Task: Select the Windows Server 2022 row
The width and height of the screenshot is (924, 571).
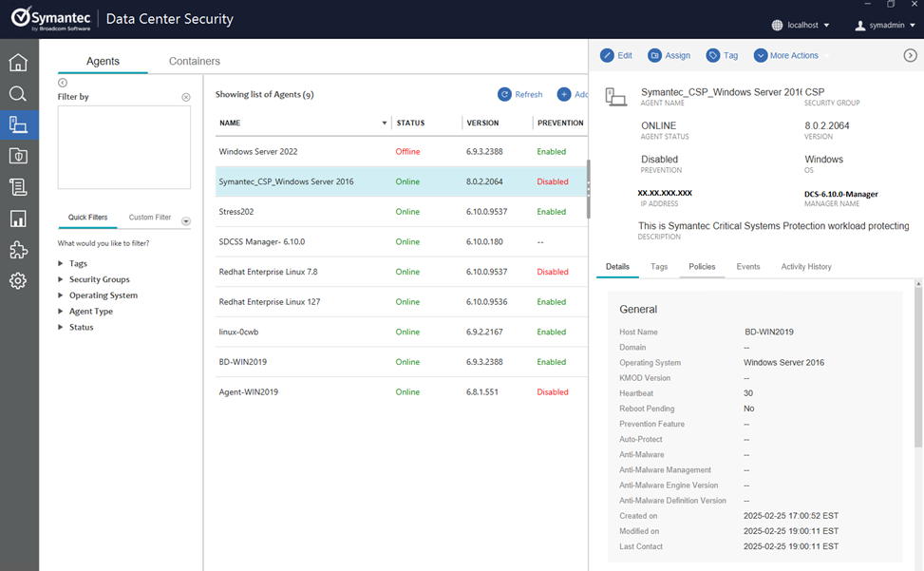Action: 402,152
